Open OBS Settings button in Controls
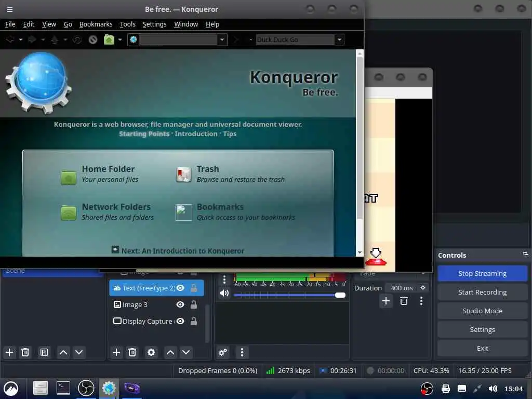 482,329
